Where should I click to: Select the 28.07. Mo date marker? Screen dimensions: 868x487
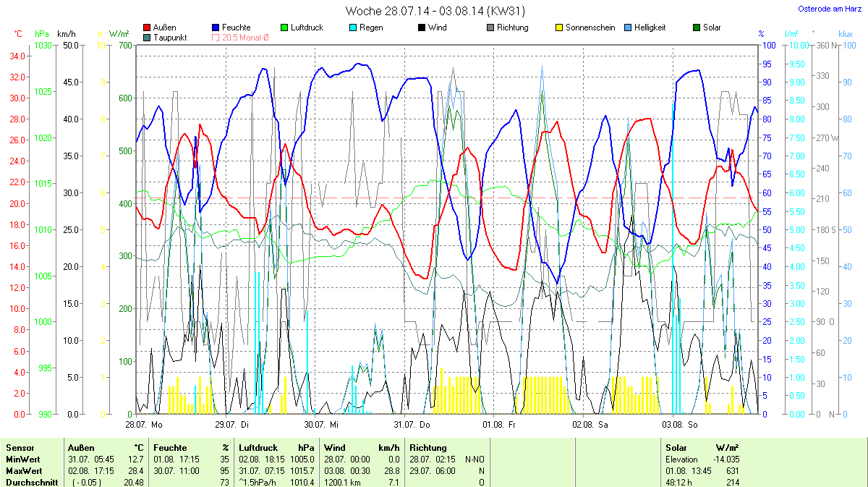144,425
